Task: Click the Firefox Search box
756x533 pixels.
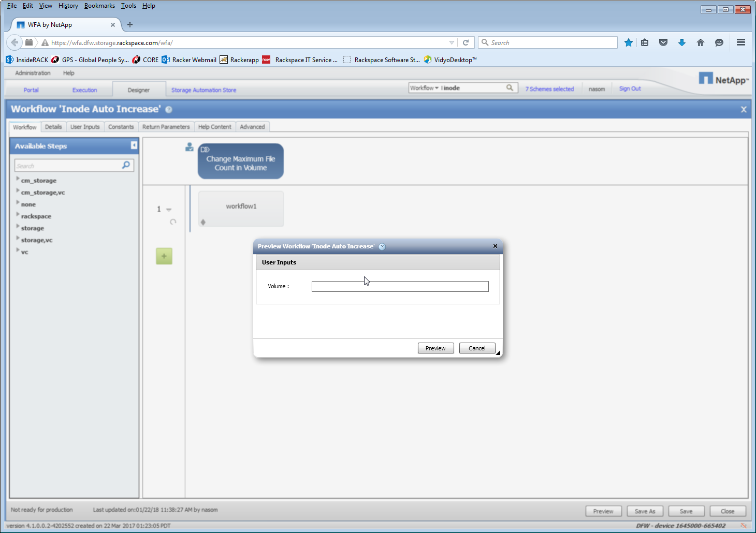Action: tap(547, 42)
